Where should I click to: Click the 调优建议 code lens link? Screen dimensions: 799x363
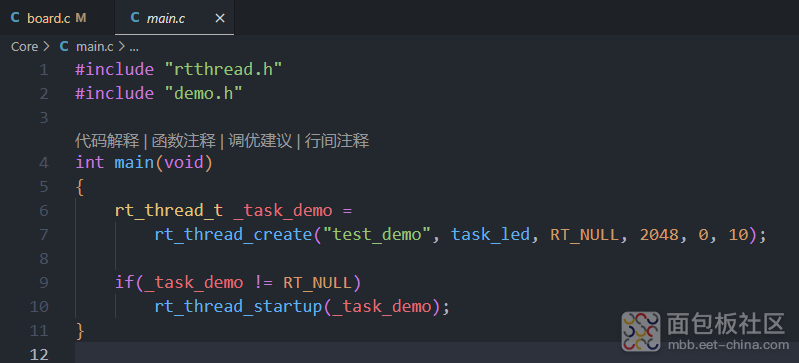click(260, 141)
